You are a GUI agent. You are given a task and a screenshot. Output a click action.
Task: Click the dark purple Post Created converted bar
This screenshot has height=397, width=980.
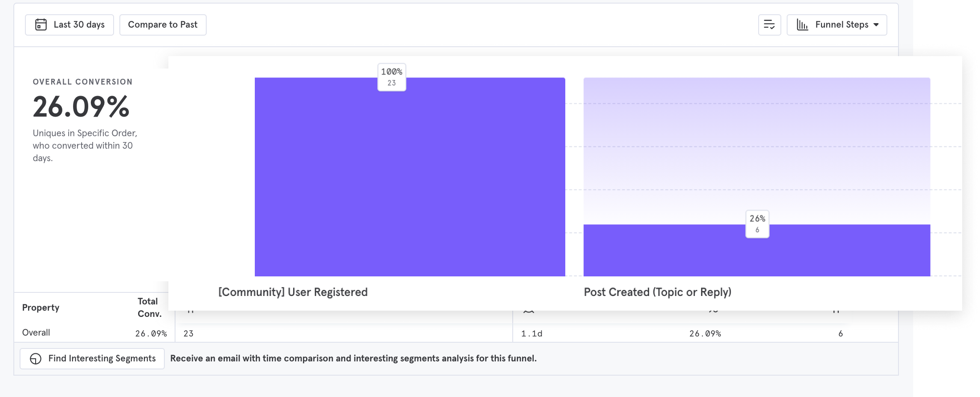point(757,251)
